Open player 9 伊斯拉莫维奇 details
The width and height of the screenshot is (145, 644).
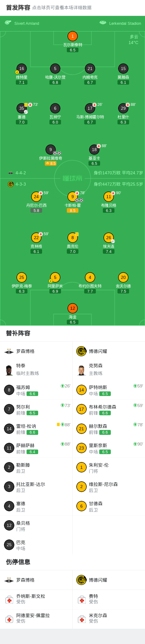point(51,150)
